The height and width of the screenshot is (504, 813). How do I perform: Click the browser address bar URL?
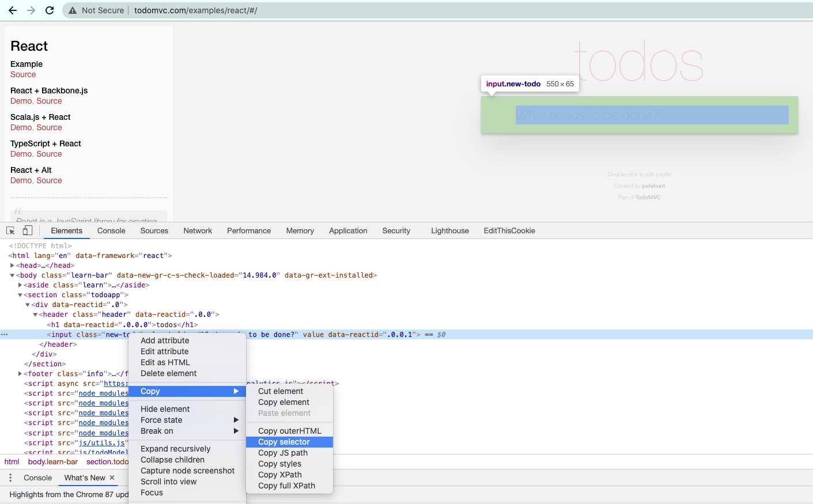pos(196,10)
